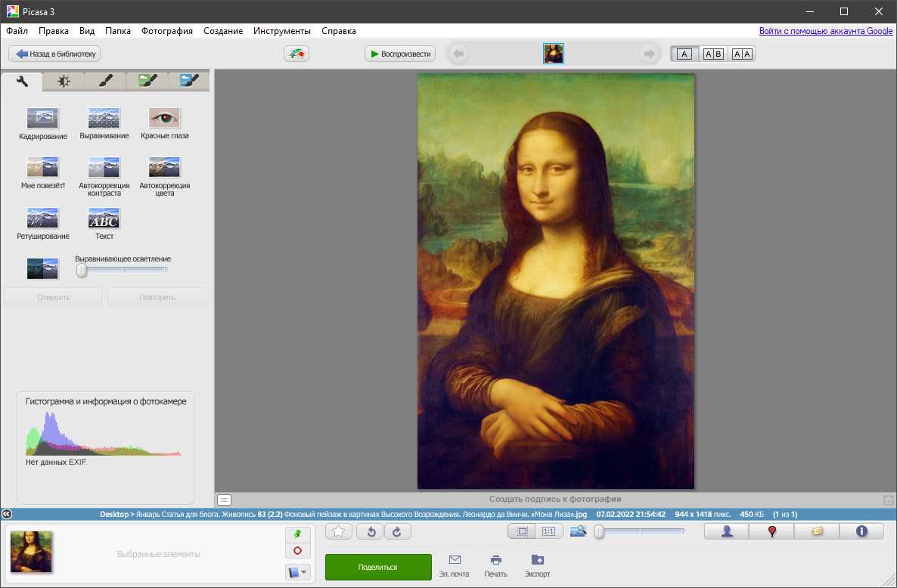
Task: Show the places map pin panel
Action: point(771,531)
